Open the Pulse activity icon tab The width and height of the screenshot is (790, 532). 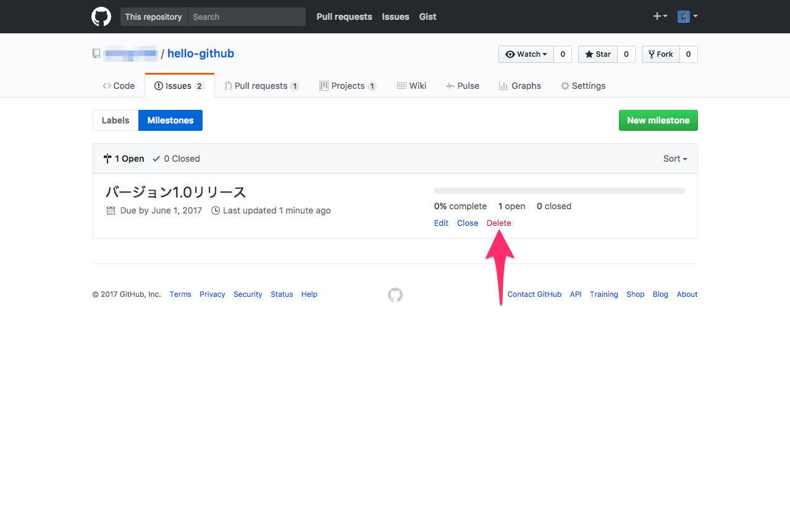click(x=450, y=85)
